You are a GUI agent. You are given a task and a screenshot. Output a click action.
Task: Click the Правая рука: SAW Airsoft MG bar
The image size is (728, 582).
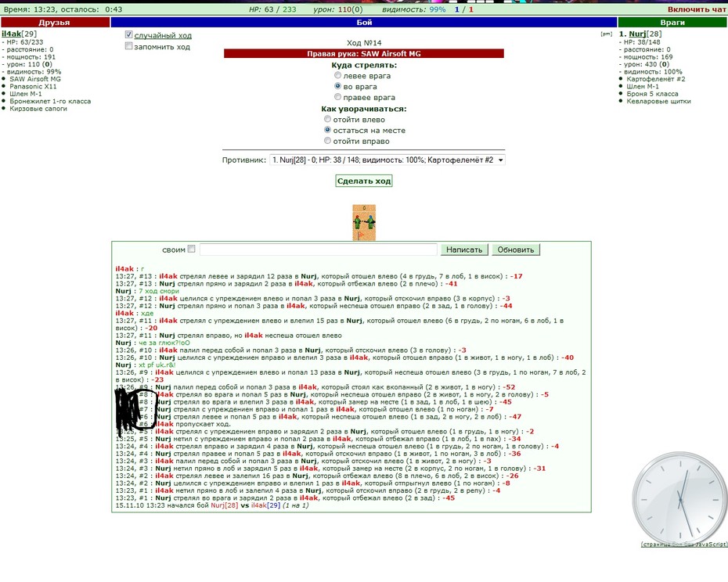363,54
